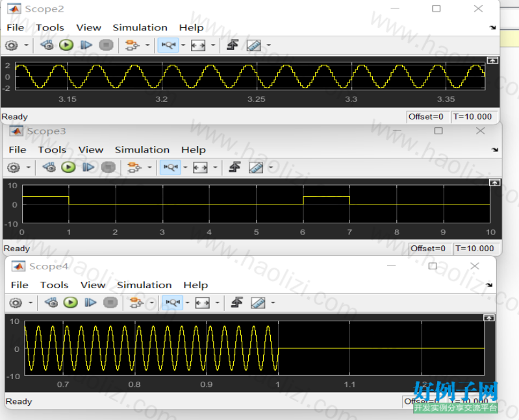
Task: Click Step Forward button in Scope2
Action: coord(86,45)
